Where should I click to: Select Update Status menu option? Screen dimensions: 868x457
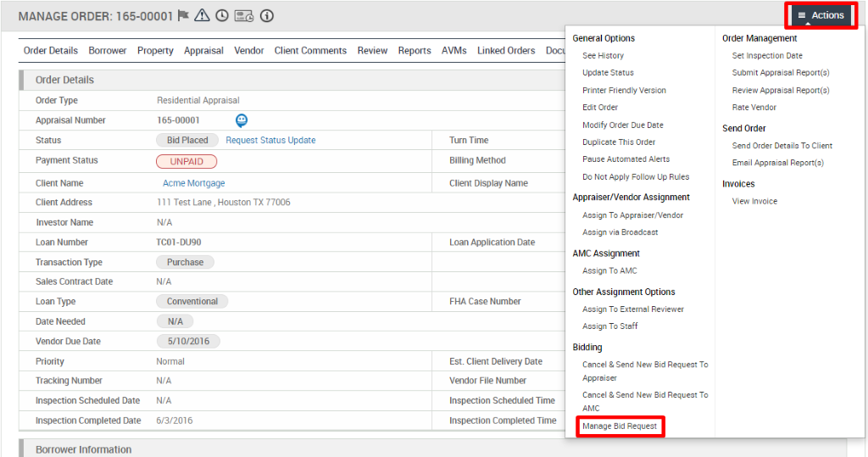[608, 73]
